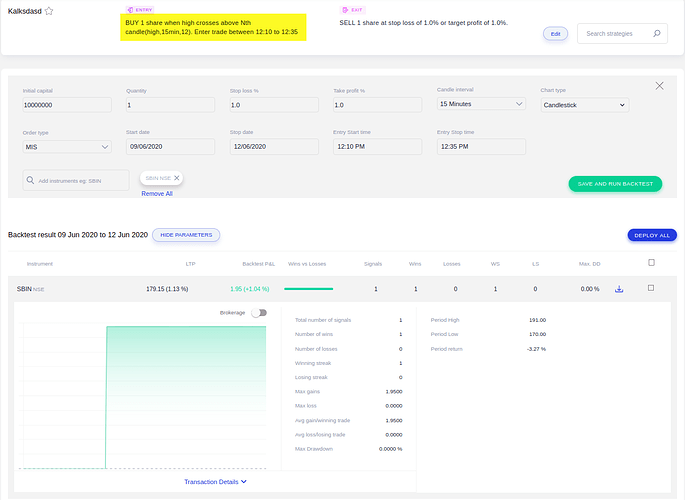Click the Wins vs Losses column header
Viewport: 685px width, 500px height.
coord(307,264)
